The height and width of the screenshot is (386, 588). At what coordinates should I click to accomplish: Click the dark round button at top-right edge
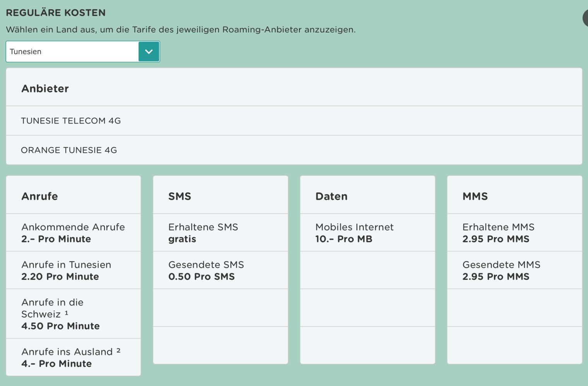[x=585, y=18]
